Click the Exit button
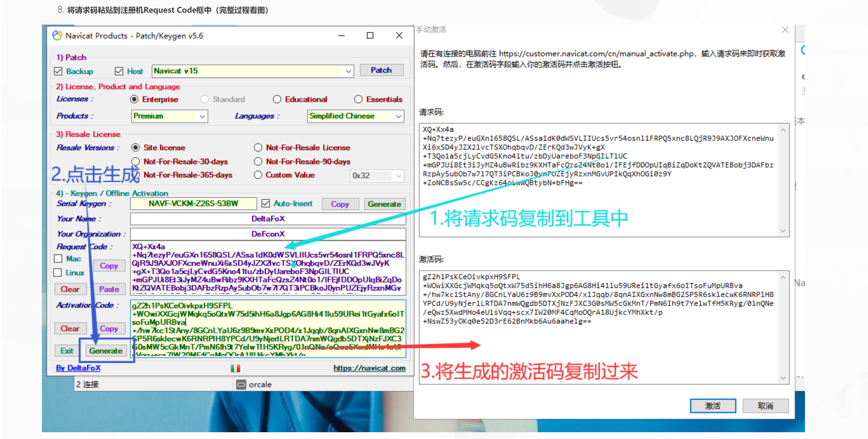This screenshot has height=439, width=868. pyautogui.click(x=67, y=351)
